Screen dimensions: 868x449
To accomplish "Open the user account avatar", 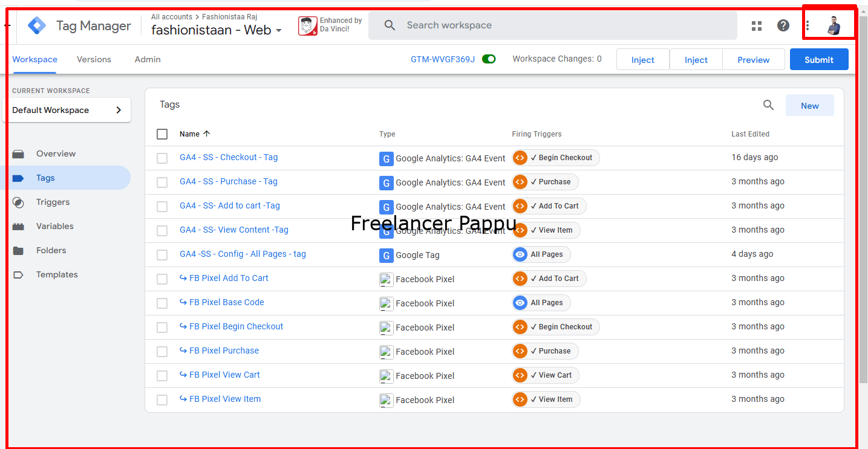I will tap(834, 25).
